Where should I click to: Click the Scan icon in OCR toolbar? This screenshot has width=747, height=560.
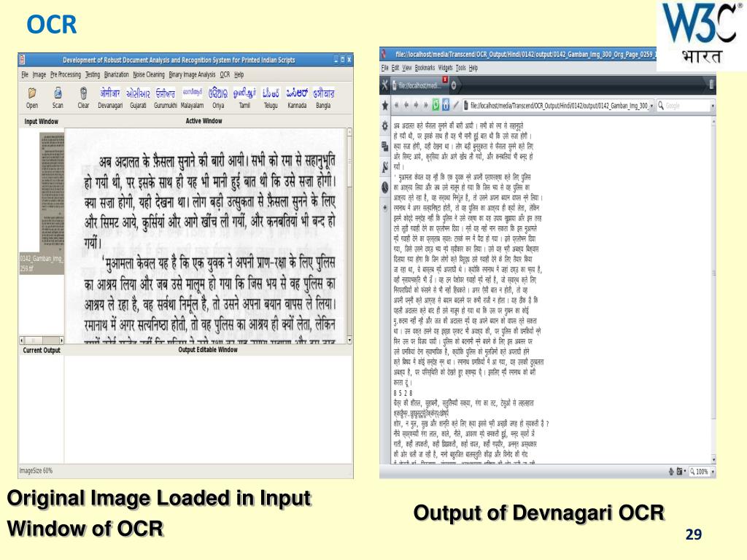[58, 93]
